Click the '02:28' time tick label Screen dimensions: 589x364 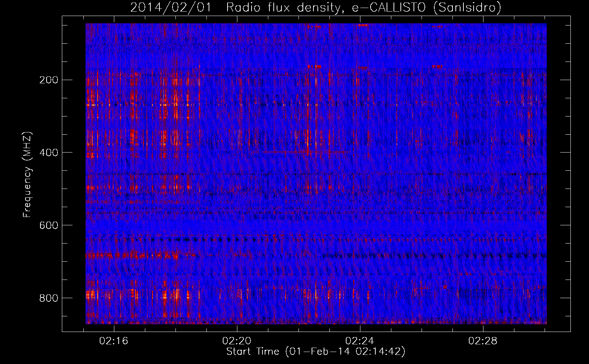click(483, 341)
